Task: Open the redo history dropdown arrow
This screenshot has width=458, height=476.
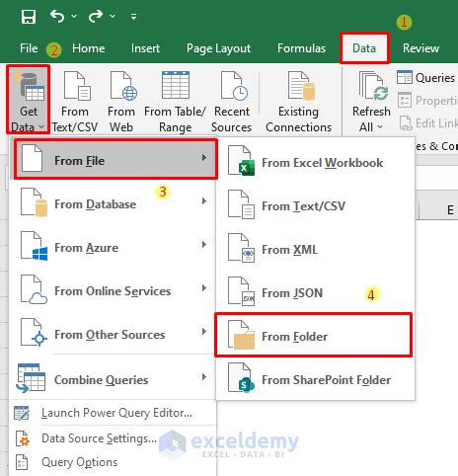Action: 113,16
